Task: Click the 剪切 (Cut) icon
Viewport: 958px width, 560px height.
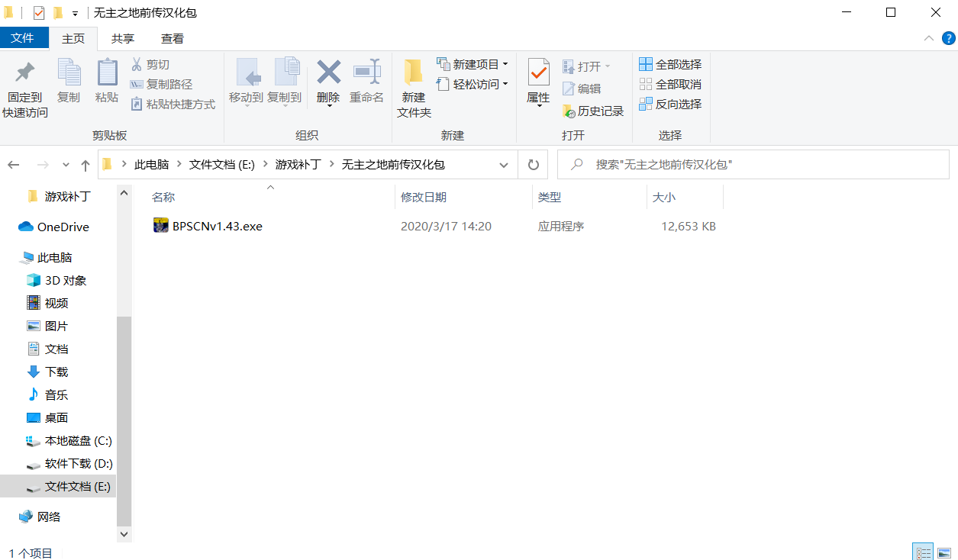Action: (x=153, y=64)
